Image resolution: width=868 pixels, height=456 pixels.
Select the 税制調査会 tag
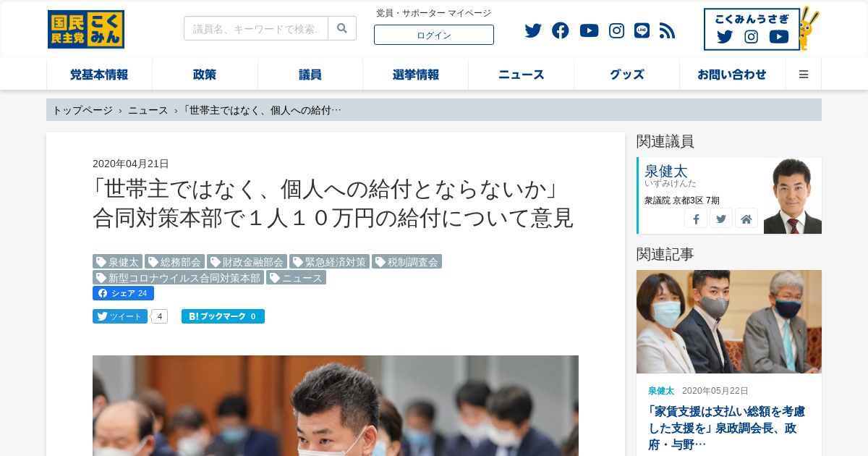coord(407,261)
